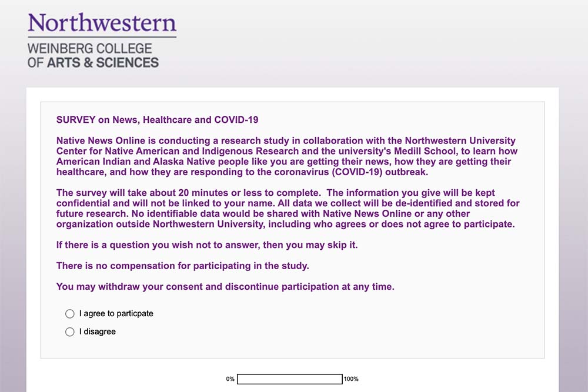
Task: Click the Weinberg College text in logo
Action: click(x=89, y=49)
